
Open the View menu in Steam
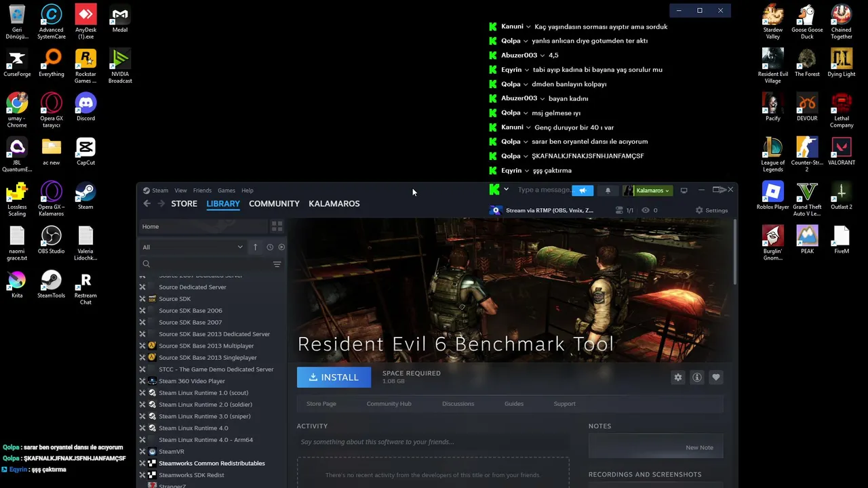[180, 190]
